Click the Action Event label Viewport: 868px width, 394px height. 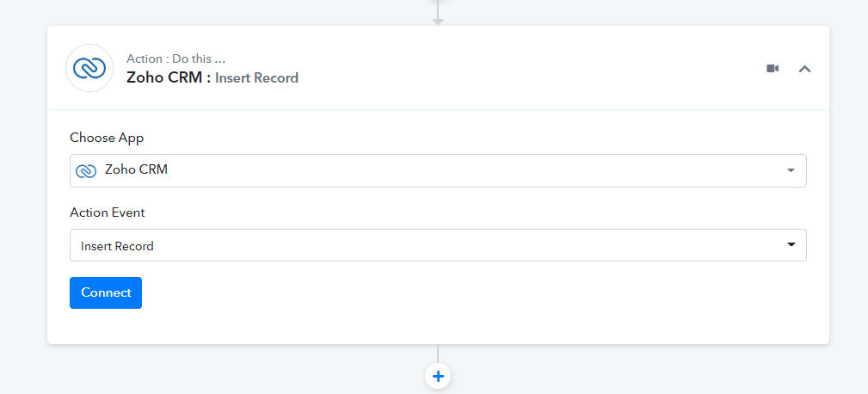coord(108,212)
